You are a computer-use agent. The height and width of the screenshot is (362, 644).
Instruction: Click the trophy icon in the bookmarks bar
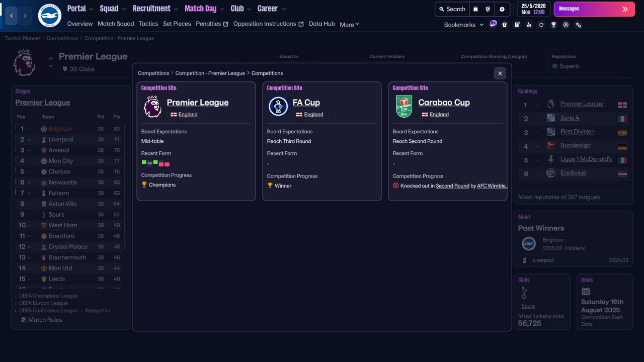553,25
